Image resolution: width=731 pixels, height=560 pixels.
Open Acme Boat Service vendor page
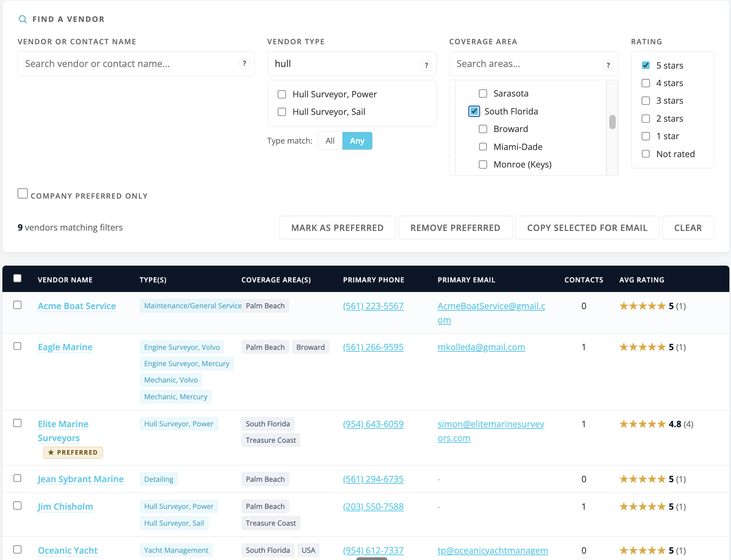coord(77,306)
